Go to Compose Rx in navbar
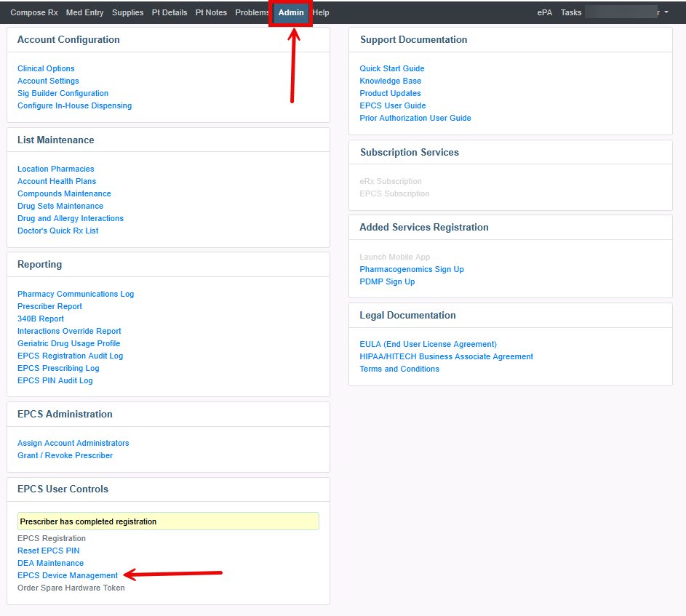The height and width of the screenshot is (616, 686). (x=34, y=12)
